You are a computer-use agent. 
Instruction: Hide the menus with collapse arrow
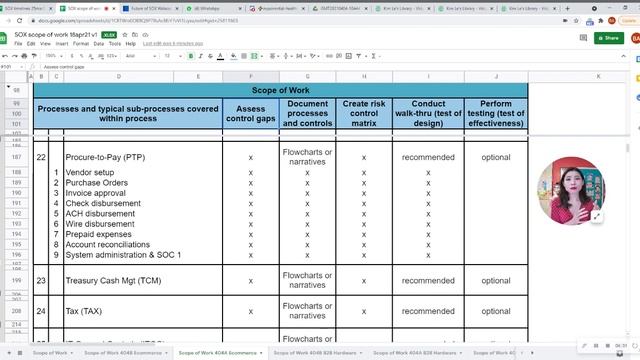pos(623,56)
